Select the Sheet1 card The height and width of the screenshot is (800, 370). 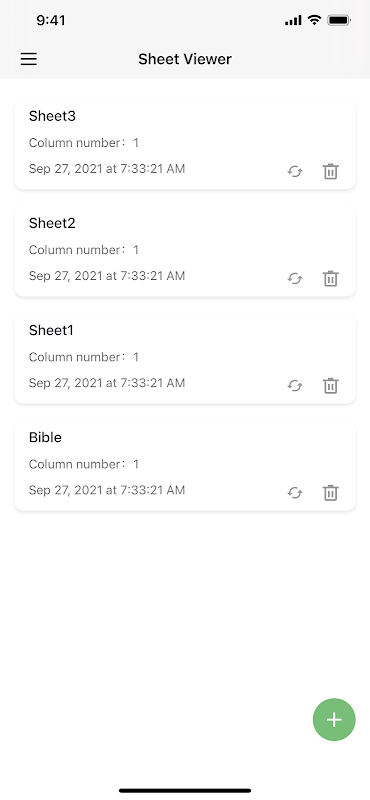tap(185, 359)
